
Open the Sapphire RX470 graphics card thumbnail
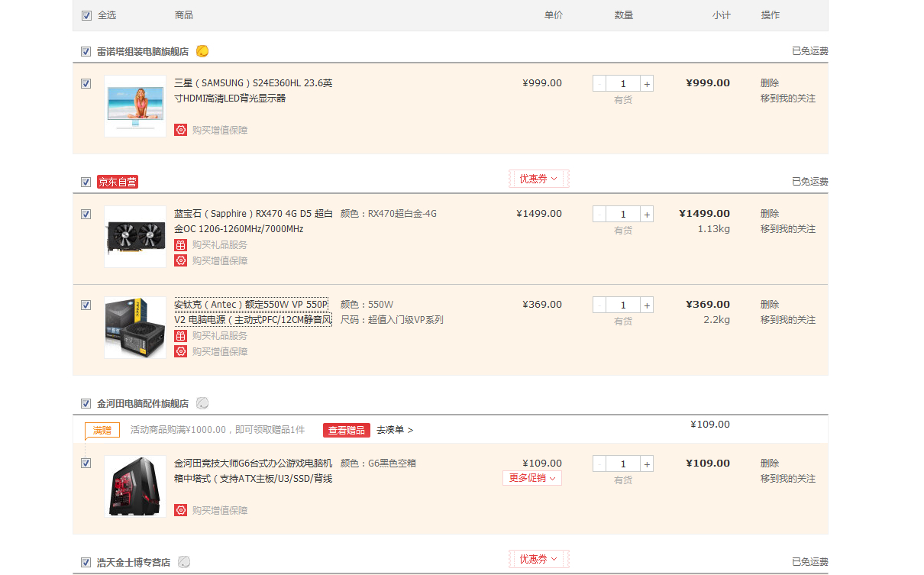(135, 237)
